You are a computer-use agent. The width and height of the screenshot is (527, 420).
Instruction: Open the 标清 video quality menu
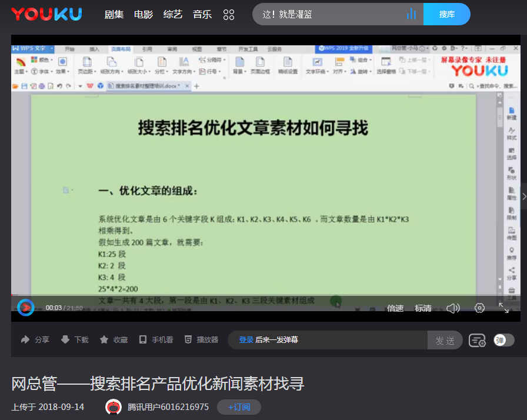click(x=423, y=308)
